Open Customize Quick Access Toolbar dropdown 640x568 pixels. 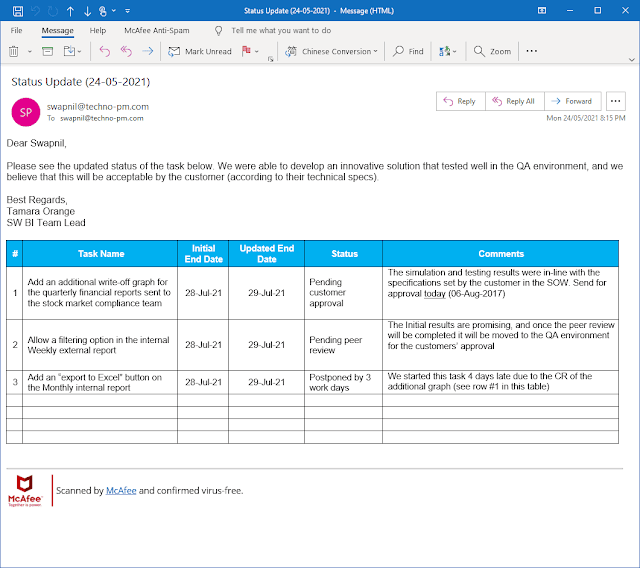pos(127,11)
